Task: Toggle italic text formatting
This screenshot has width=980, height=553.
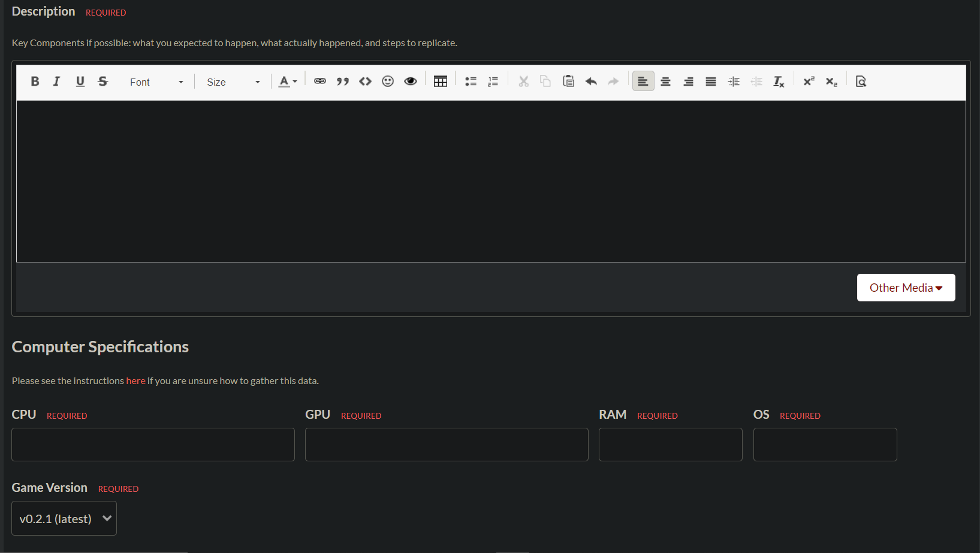Action: tap(57, 81)
